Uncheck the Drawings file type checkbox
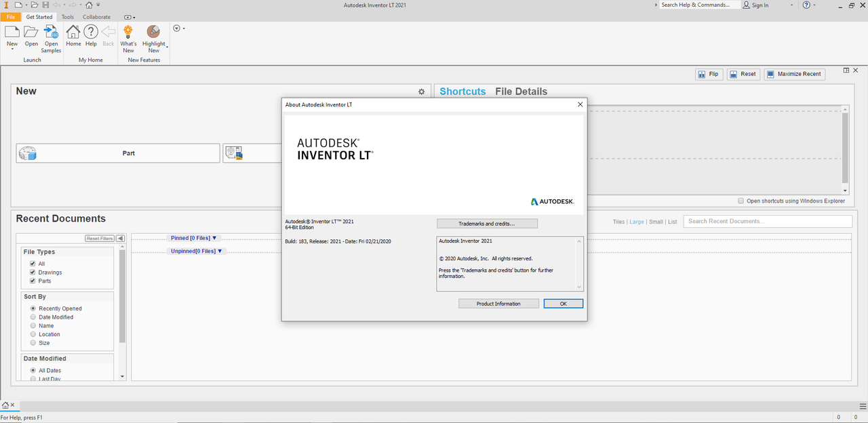This screenshot has width=868, height=423. 33,273
